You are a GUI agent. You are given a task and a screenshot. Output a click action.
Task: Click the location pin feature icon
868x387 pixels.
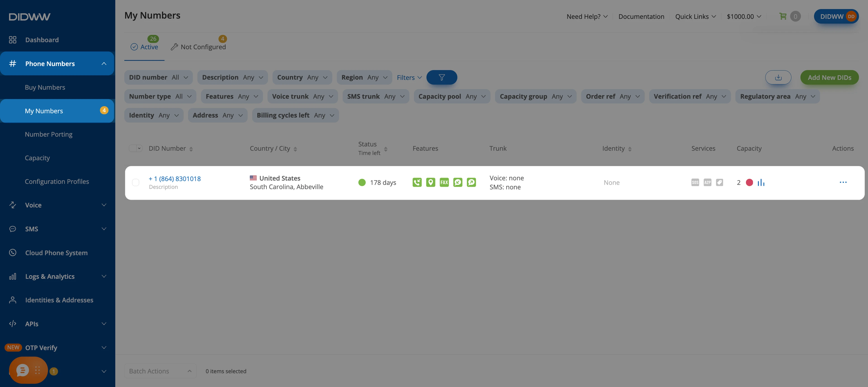(x=430, y=182)
